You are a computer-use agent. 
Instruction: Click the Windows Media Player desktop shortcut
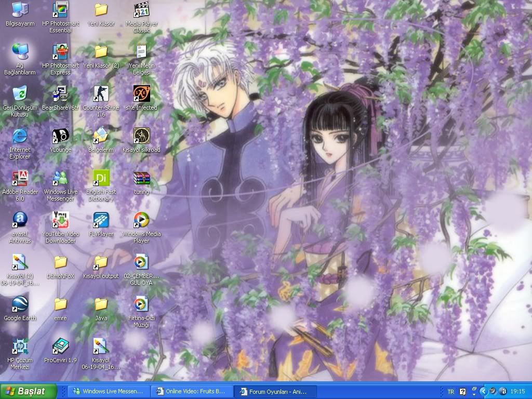pyautogui.click(x=141, y=228)
